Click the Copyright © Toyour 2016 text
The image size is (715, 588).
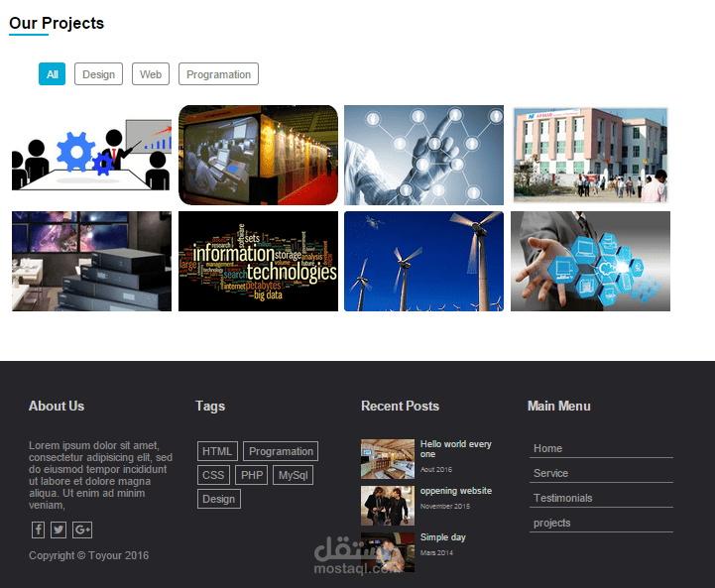tap(89, 555)
